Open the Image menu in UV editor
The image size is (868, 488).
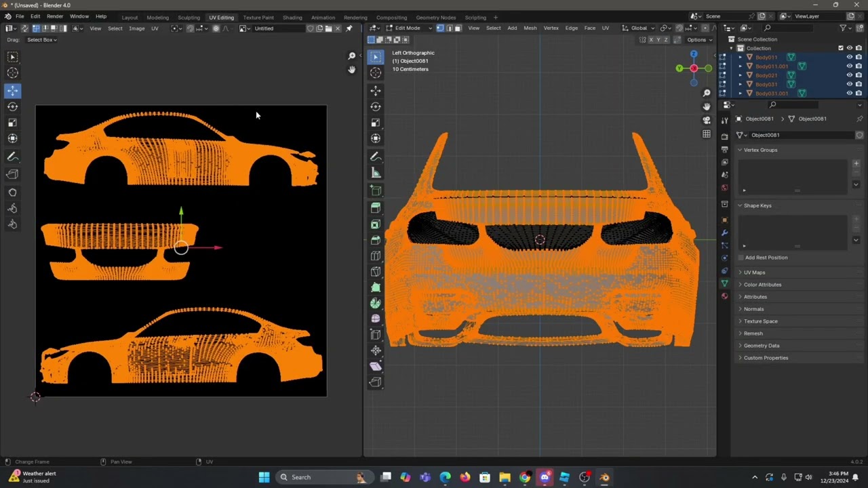pyautogui.click(x=136, y=28)
